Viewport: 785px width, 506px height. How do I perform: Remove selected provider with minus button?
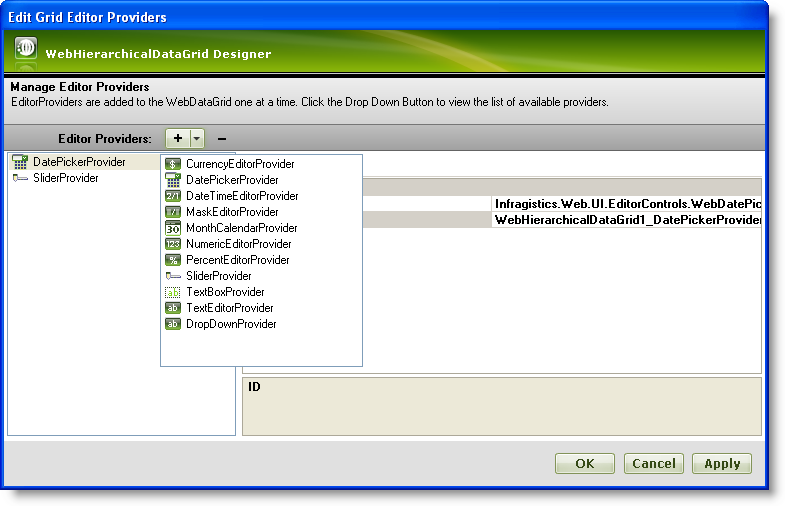point(222,139)
